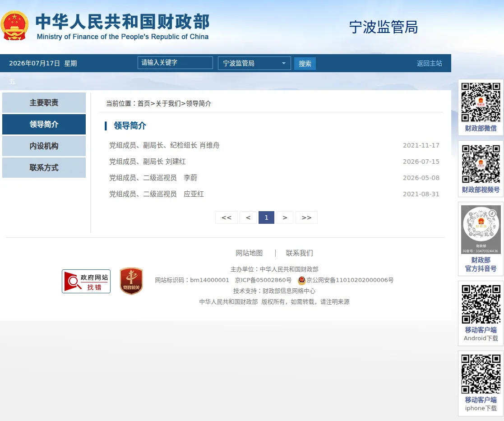Jump to the first page with <<
The image size is (504, 421).
tap(227, 217)
